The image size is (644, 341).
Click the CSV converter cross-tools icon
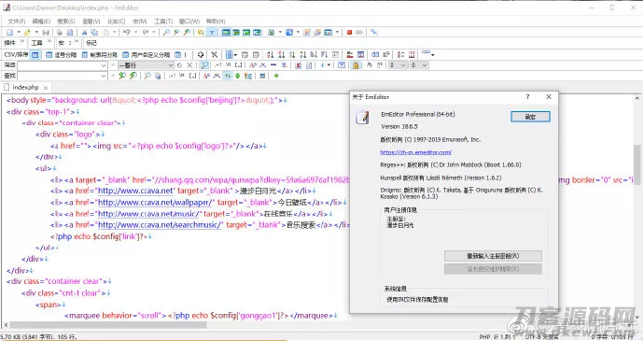pyautogui.click(x=215, y=54)
